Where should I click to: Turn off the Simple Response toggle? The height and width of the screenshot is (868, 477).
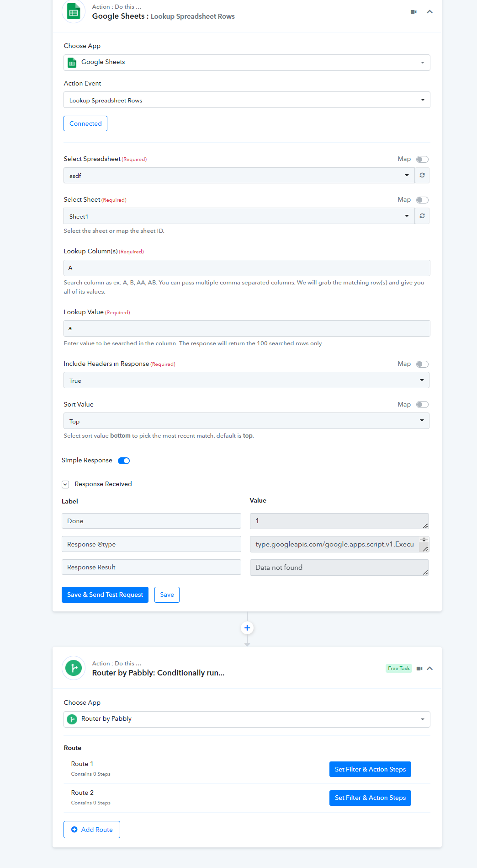pyautogui.click(x=124, y=461)
